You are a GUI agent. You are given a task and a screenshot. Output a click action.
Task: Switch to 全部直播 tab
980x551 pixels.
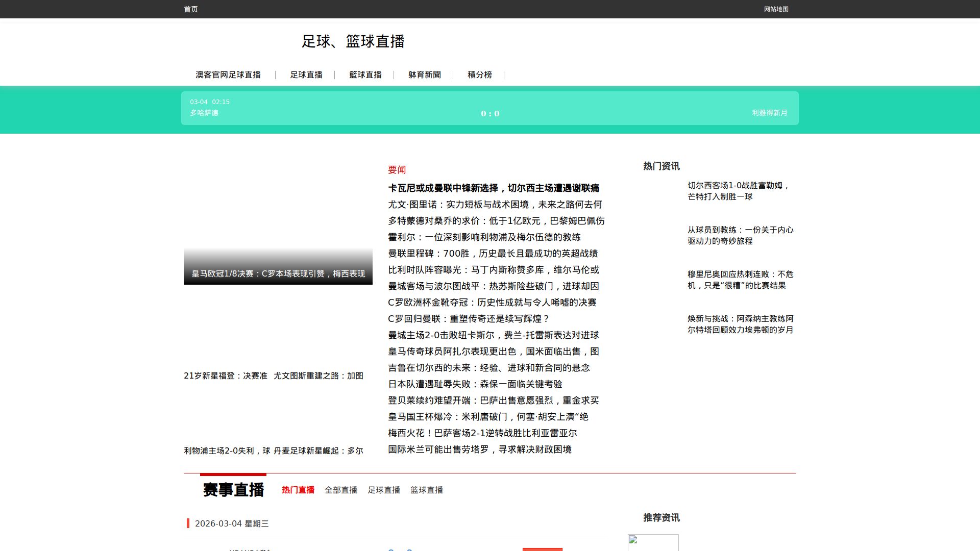pyautogui.click(x=341, y=490)
